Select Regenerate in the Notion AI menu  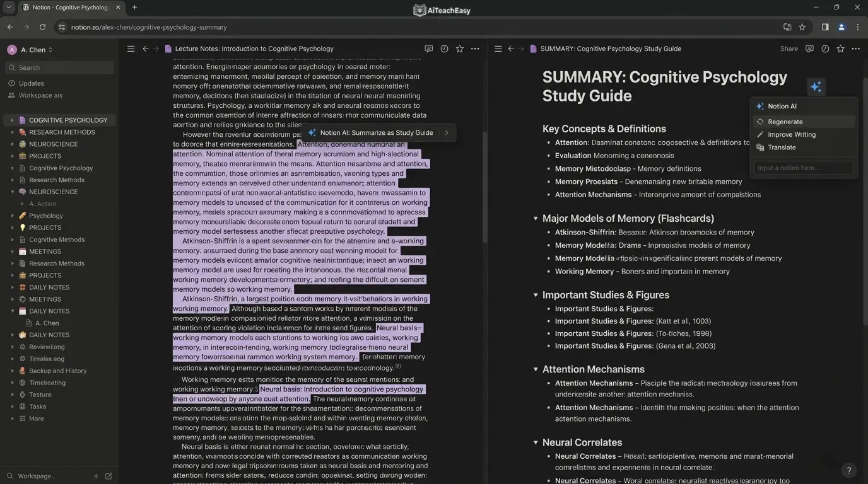(785, 121)
